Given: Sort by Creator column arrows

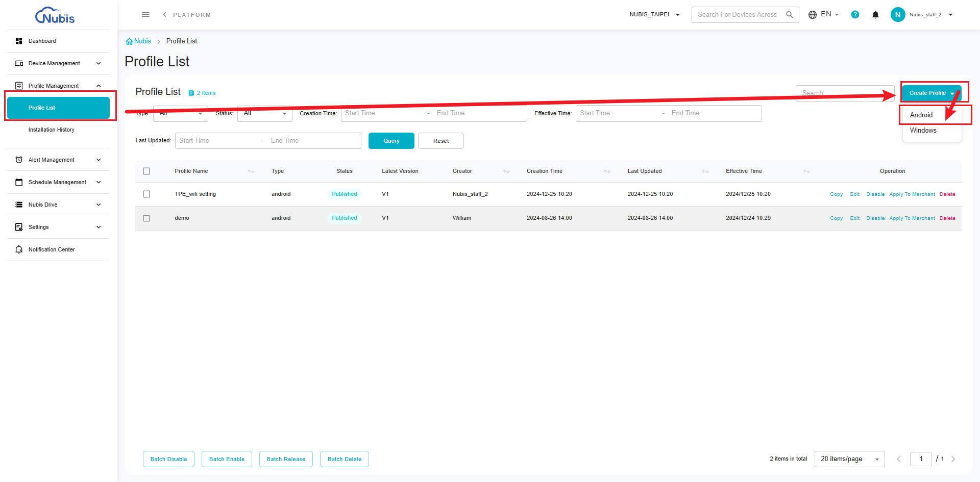Looking at the screenshot, I should pyautogui.click(x=506, y=171).
